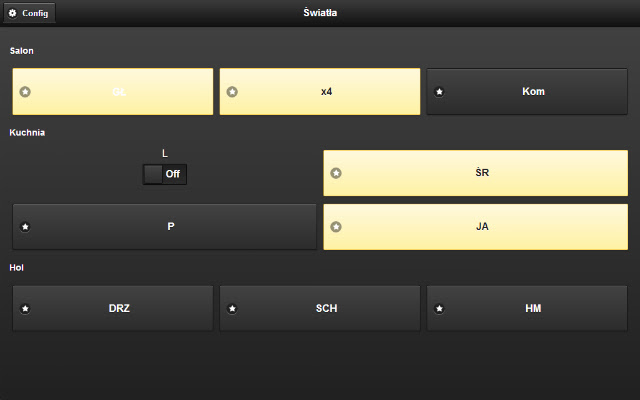Click the star icon on JA button
This screenshot has width=640, height=400.
coord(336,227)
